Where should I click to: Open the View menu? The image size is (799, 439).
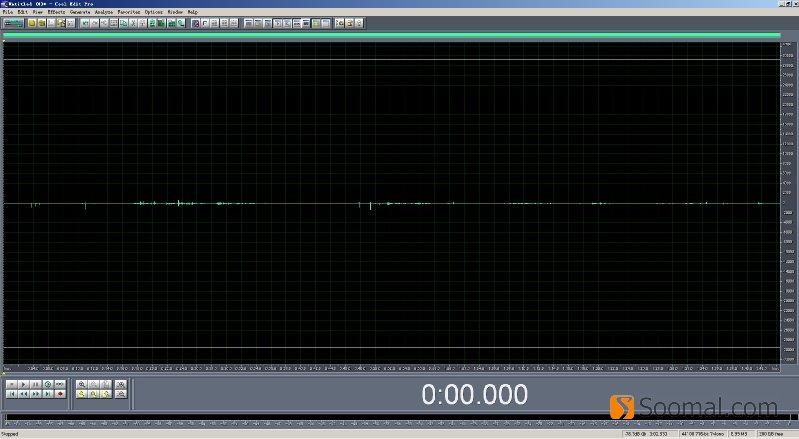38,12
